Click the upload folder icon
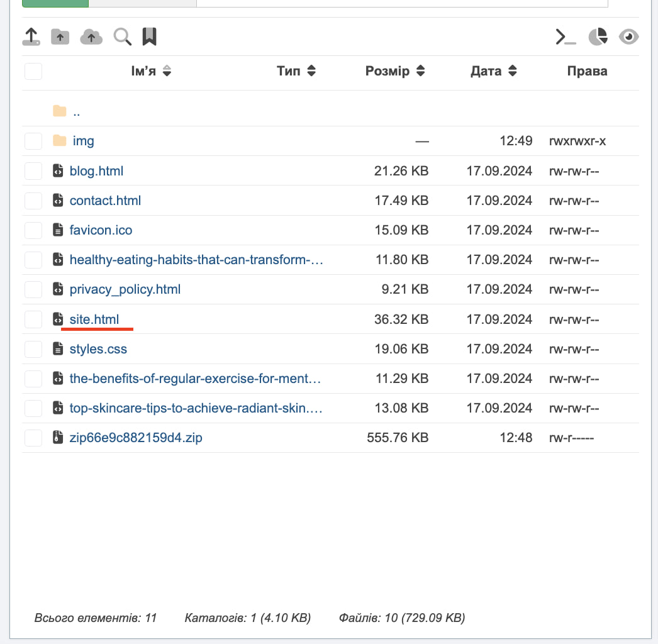658x644 pixels. pos(60,37)
